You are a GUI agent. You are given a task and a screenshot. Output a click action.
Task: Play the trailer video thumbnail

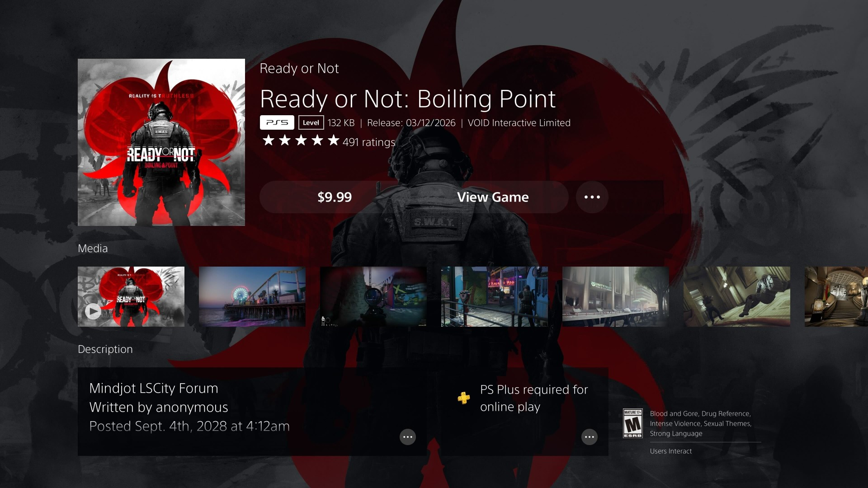(x=131, y=296)
